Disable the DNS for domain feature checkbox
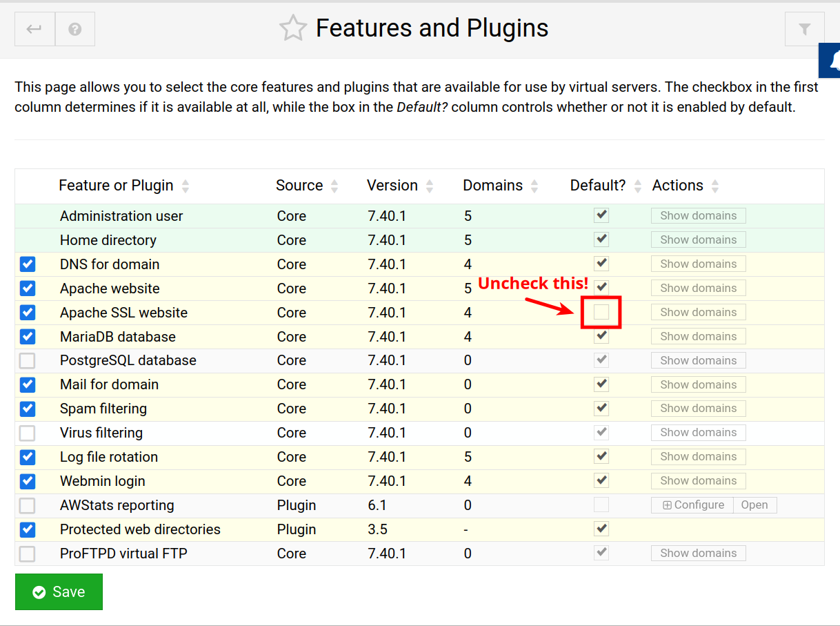Viewport: 840px width, 626px height. point(28,264)
